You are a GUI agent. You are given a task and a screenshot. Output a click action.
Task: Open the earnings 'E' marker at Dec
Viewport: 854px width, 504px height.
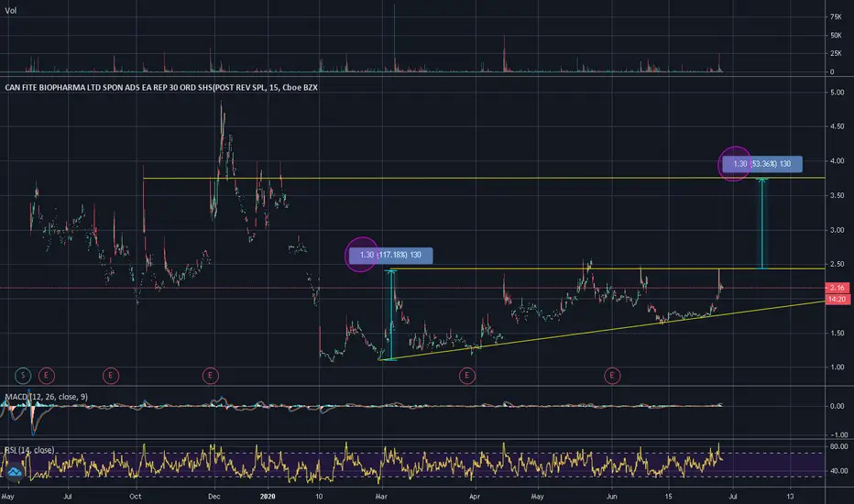(x=210, y=376)
